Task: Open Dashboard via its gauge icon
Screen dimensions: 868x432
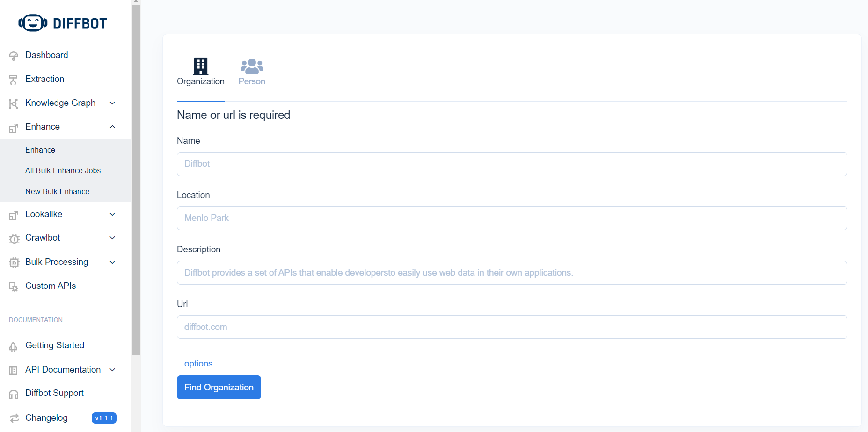Action: (x=14, y=56)
